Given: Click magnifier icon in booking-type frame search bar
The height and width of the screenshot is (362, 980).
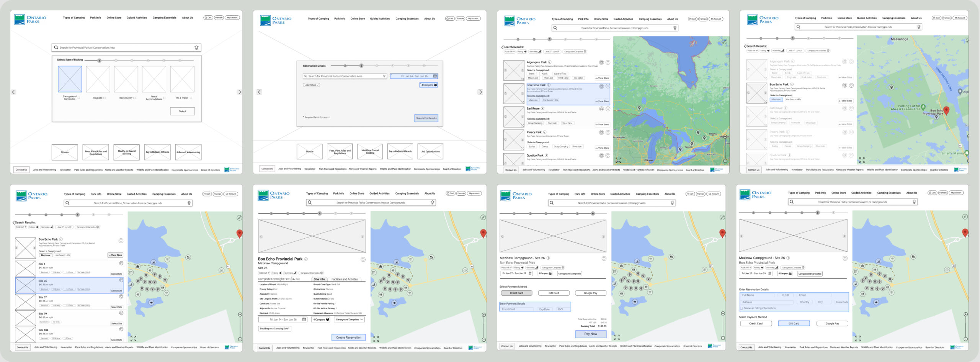Looking at the screenshot, I should (x=56, y=48).
